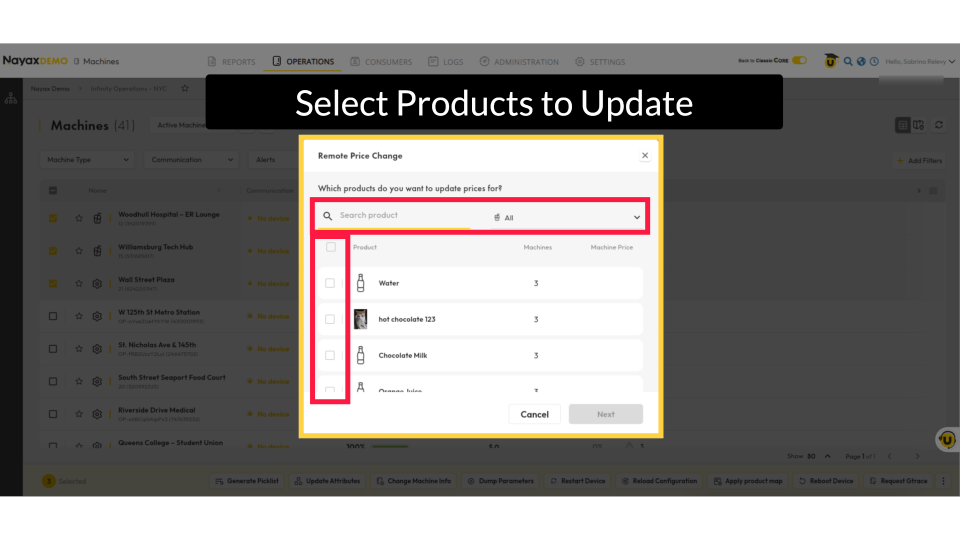Open the Machine Type filter dropdown

(89, 160)
